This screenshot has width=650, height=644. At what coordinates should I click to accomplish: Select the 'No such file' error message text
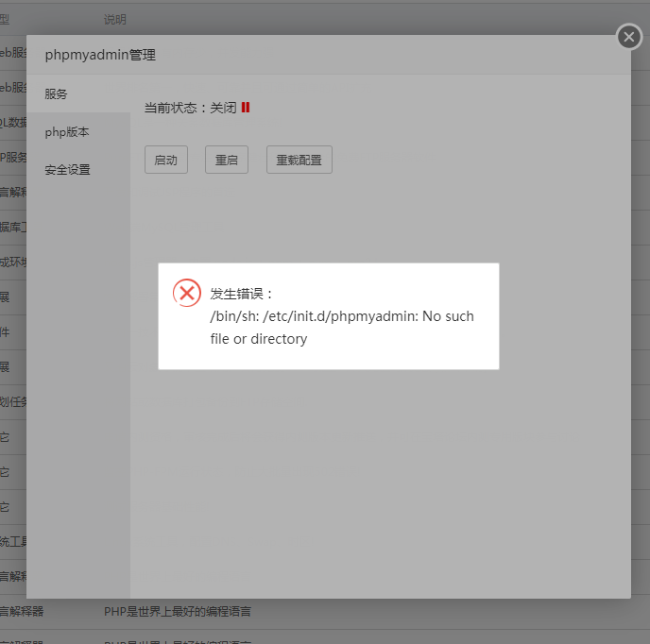click(x=342, y=328)
